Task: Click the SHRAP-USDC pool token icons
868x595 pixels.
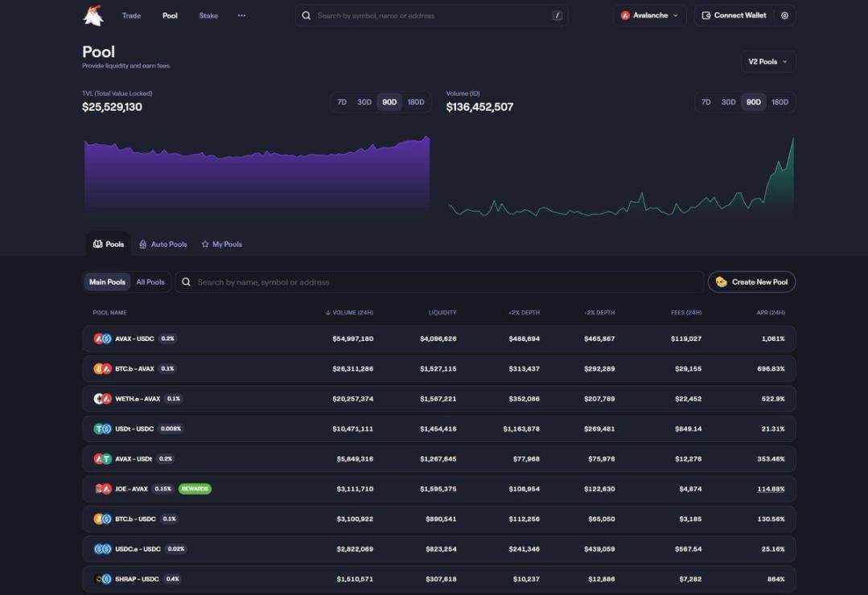Action: [x=102, y=579]
